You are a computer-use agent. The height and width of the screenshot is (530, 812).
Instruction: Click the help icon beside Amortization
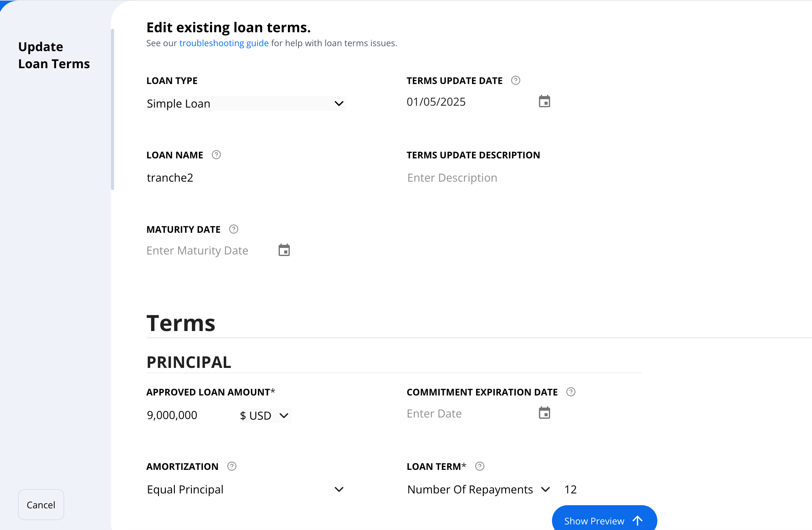pos(232,466)
